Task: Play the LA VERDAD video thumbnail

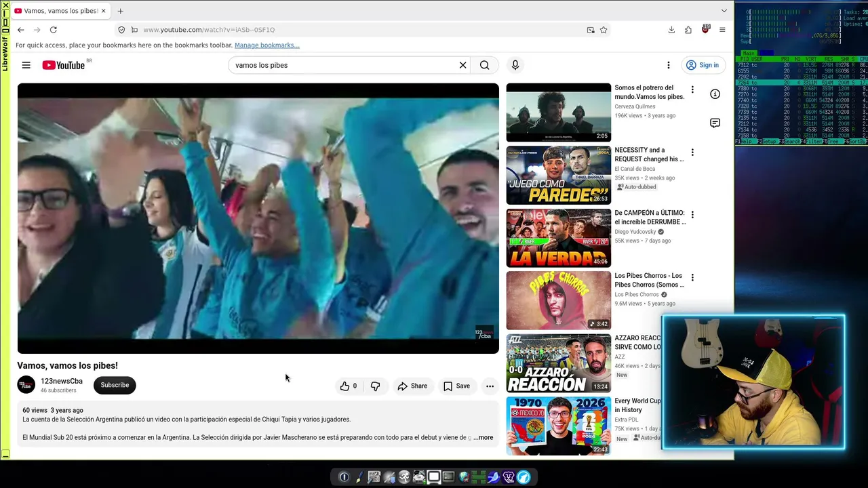Action: point(559,238)
